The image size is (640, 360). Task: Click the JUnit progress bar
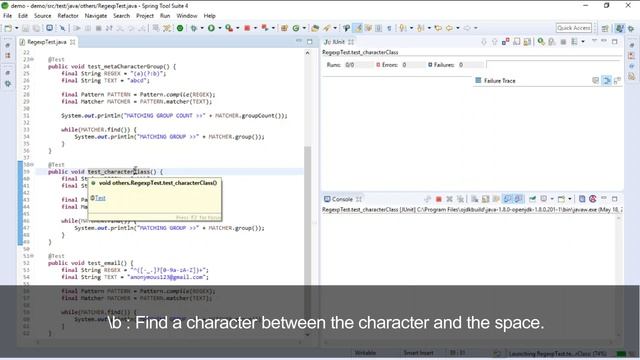click(x=553, y=64)
